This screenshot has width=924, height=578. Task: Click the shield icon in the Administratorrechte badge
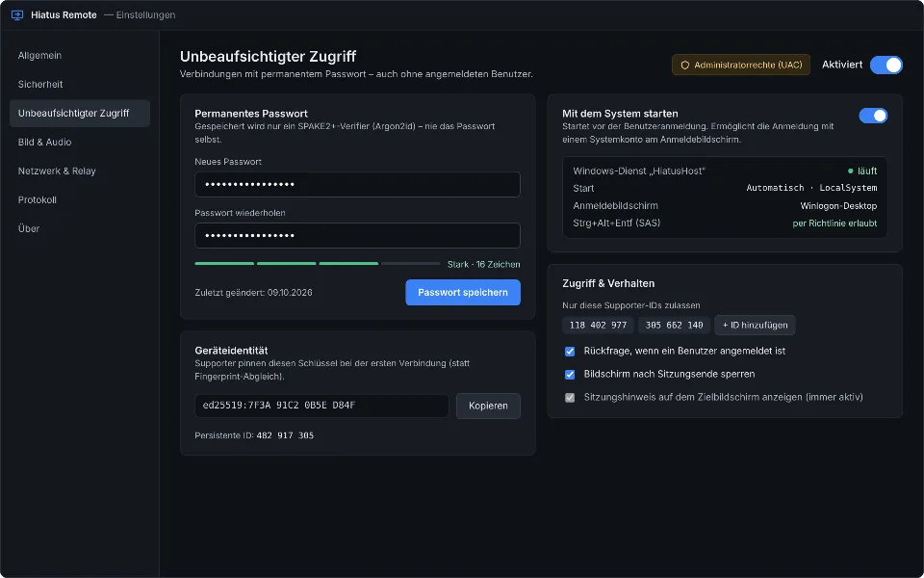point(684,66)
